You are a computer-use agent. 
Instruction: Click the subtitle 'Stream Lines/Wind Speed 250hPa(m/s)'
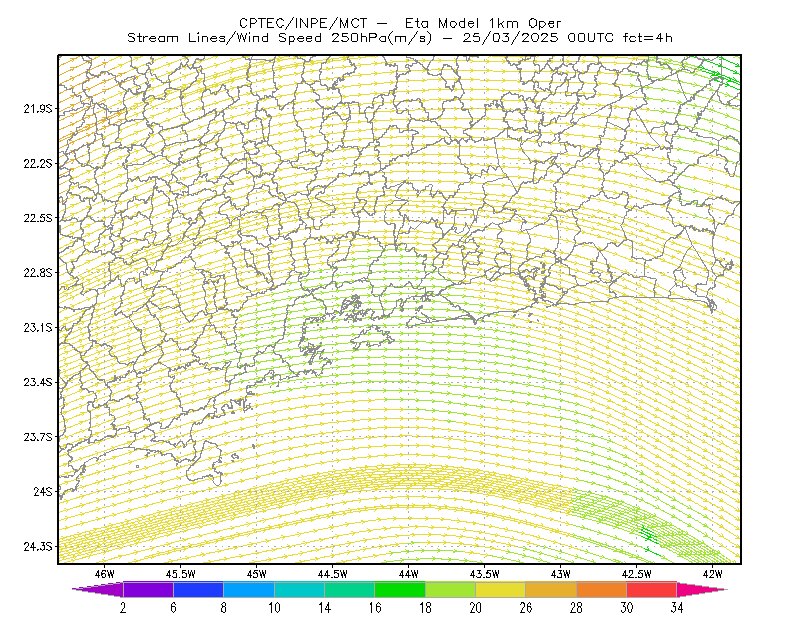[x=279, y=38]
